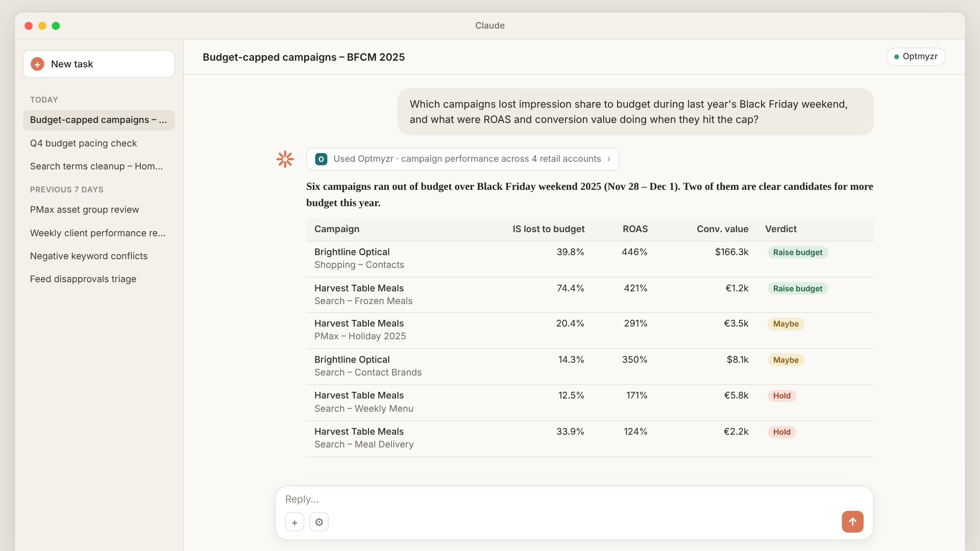This screenshot has height=551, width=980.
Task: Open the gear settings in reply box
Action: coord(319,522)
